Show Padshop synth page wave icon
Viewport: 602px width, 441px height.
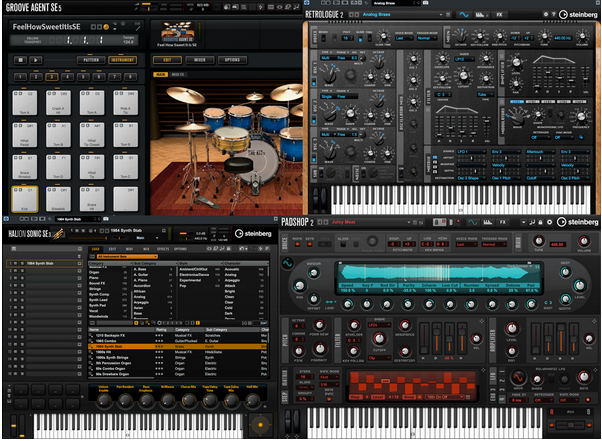pyautogui.click(x=473, y=222)
